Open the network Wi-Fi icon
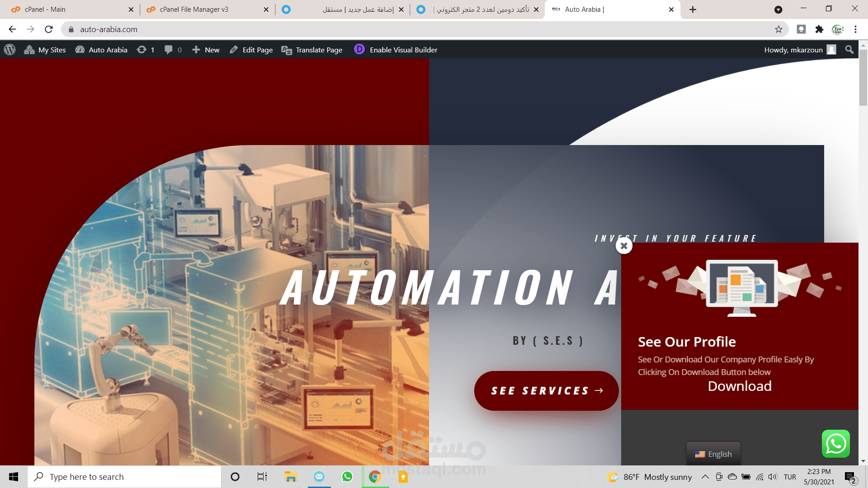 (x=760, y=477)
